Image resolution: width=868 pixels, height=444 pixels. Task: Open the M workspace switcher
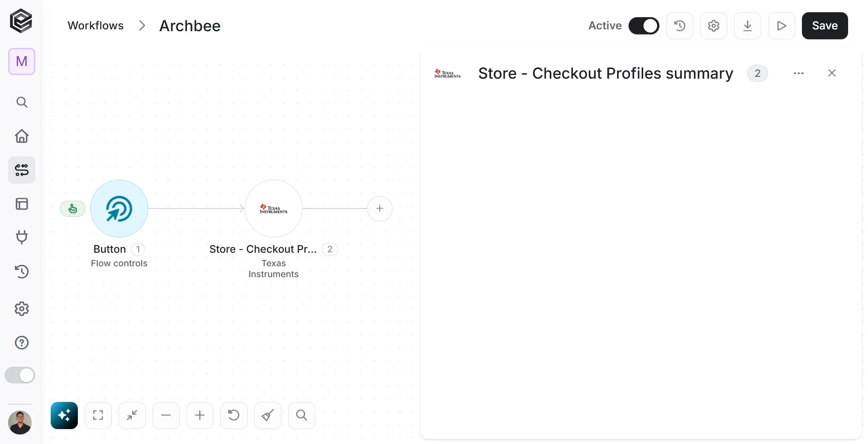click(x=22, y=61)
